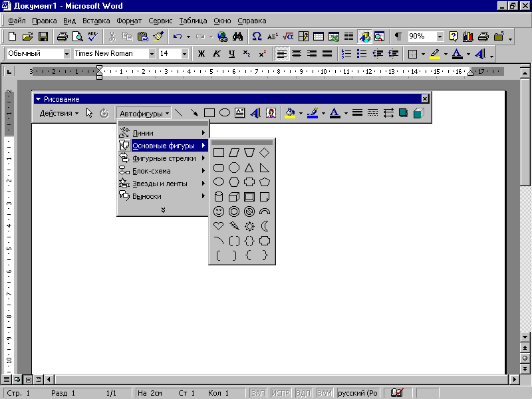The height and width of the screenshot is (399, 532).
Task: Expand more autoshapes chevron
Action: [x=163, y=210]
